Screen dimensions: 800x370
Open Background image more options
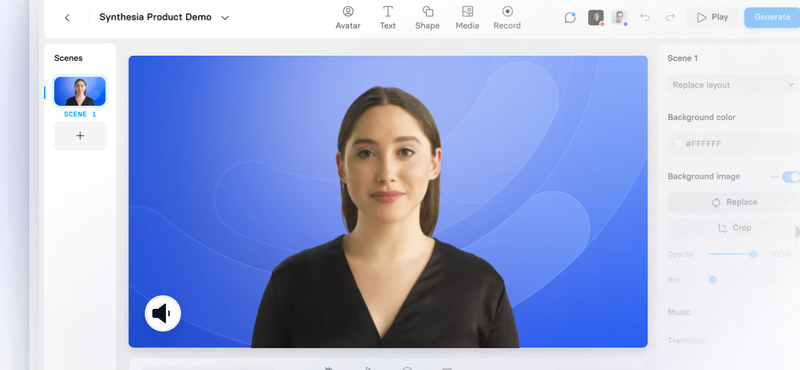tap(774, 177)
